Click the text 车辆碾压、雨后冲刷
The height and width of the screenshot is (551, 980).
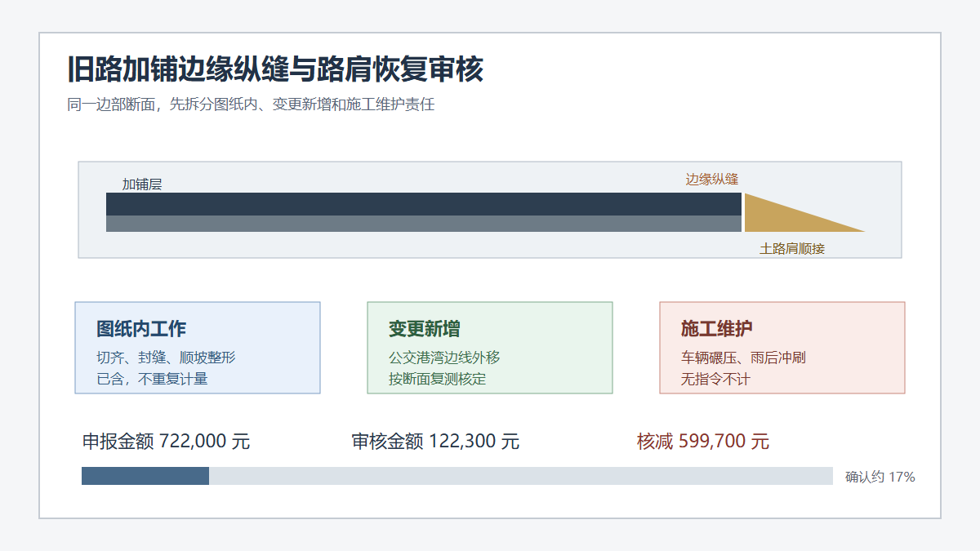pos(744,358)
